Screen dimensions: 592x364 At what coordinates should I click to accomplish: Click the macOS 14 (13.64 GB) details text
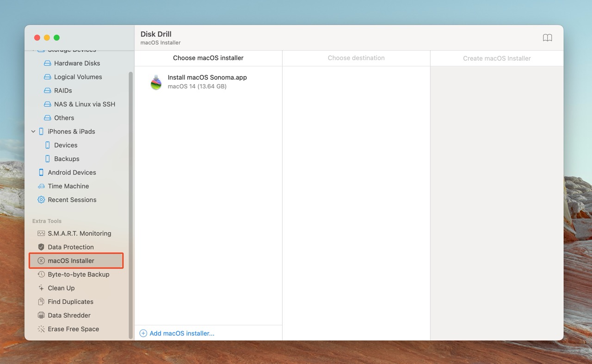(197, 86)
